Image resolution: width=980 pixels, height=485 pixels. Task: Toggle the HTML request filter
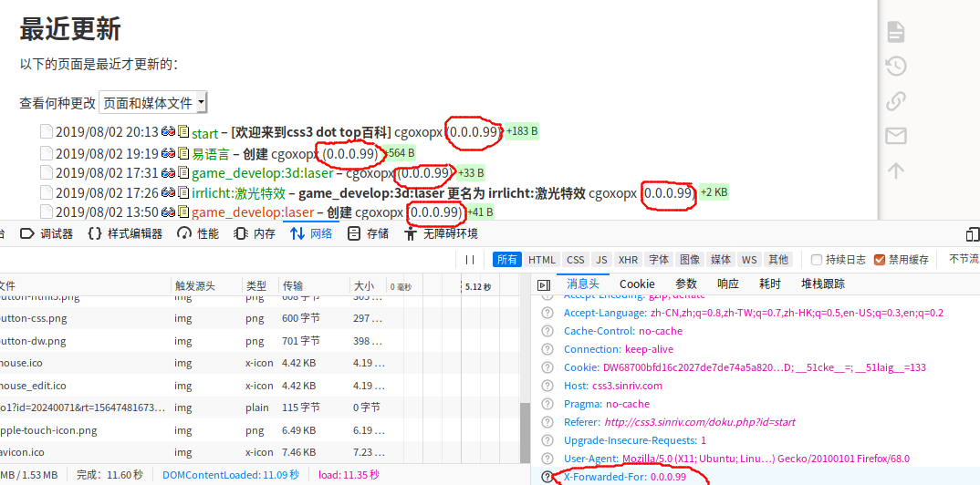pyautogui.click(x=542, y=260)
